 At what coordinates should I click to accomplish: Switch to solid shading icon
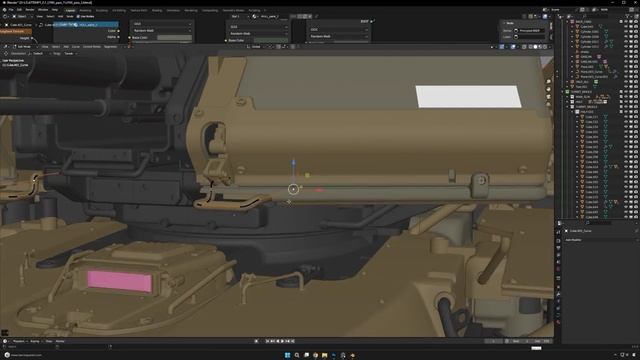(535, 47)
